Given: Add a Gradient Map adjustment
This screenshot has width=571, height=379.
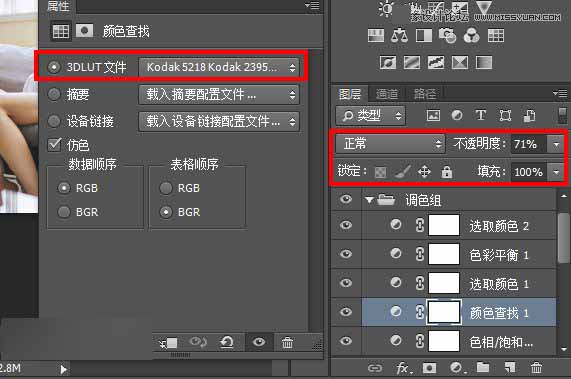Looking at the screenshot, I should pyautogui.click(x=484, y=63).
